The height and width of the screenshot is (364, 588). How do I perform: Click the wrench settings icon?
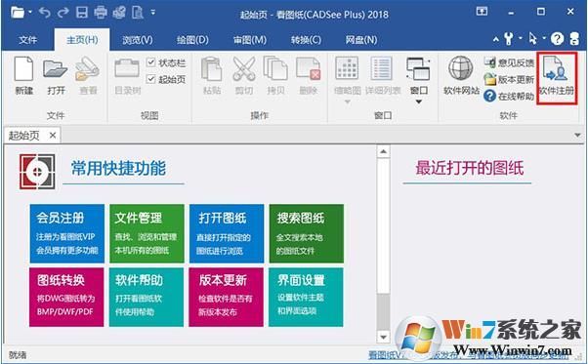509,38
